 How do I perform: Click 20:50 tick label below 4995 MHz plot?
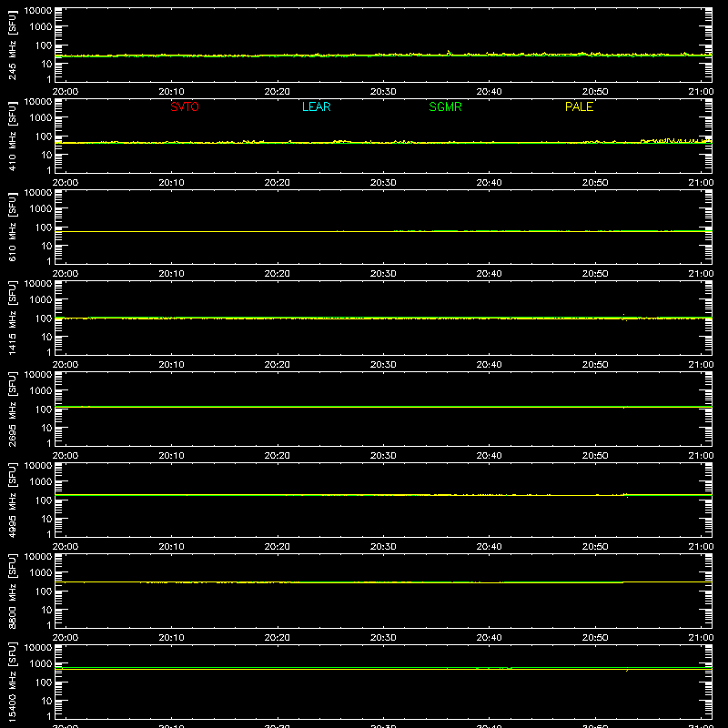tap(595, 547)
